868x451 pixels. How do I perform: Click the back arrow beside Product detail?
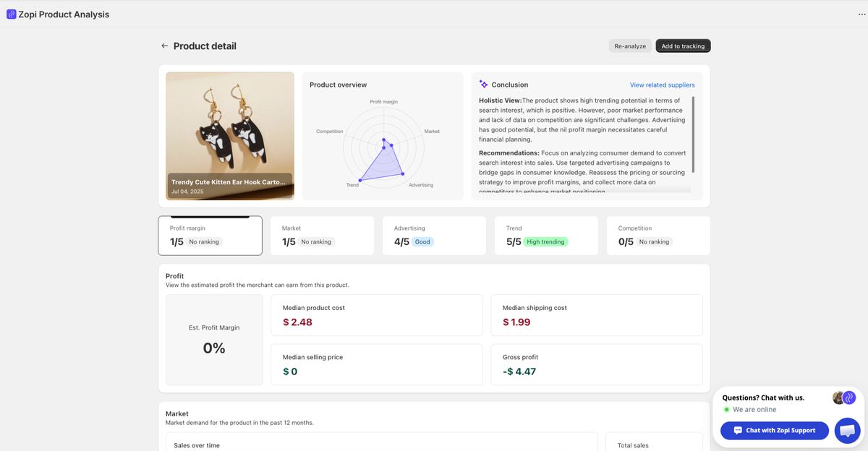pos(164,45)
